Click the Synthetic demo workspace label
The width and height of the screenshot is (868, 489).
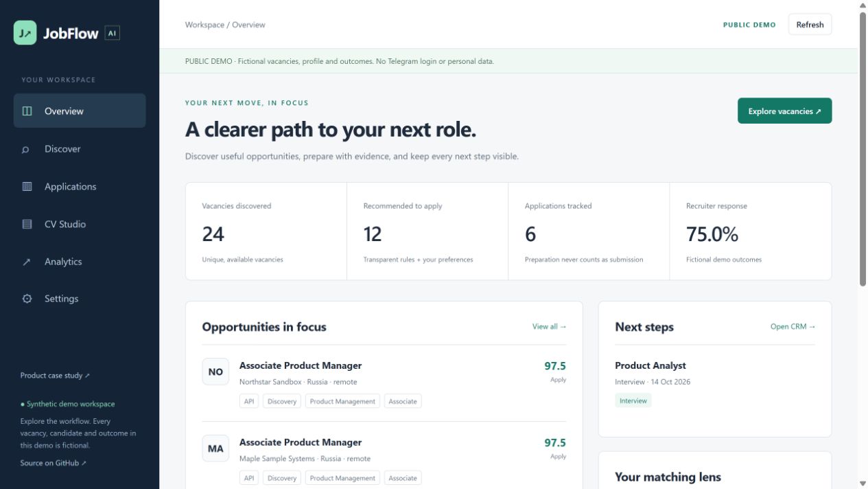pos(68,404)
